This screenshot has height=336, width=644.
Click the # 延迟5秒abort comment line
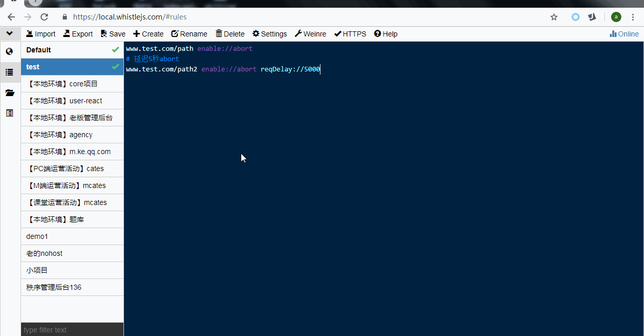tap(153, 59)
